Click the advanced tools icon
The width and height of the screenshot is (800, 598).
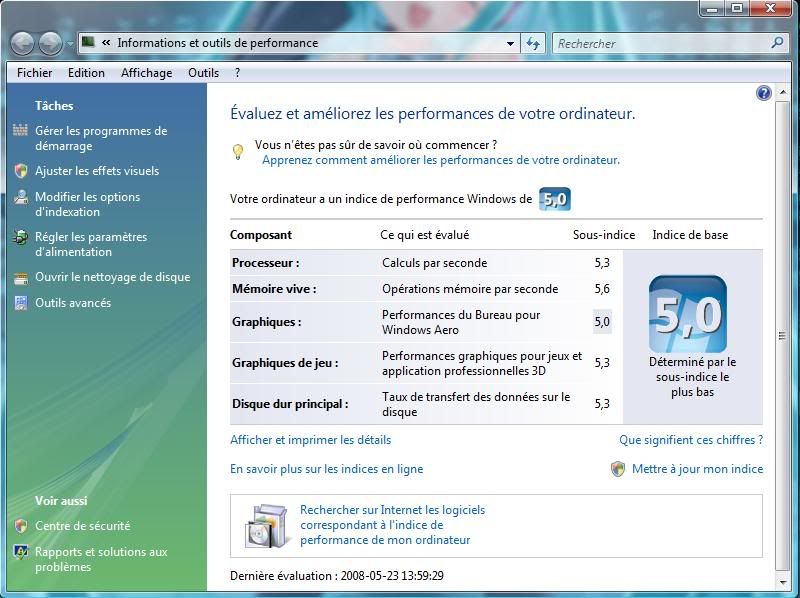click(x=21, y=303)
